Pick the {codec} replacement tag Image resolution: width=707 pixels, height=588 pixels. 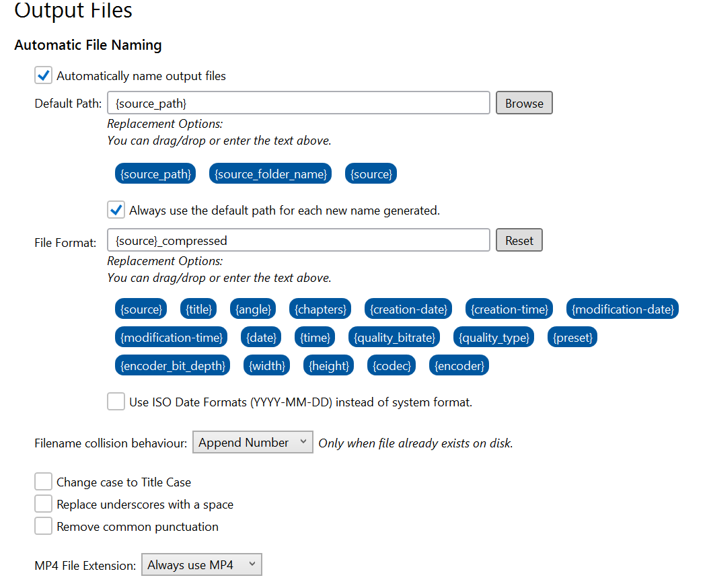[x=392, y=365]
